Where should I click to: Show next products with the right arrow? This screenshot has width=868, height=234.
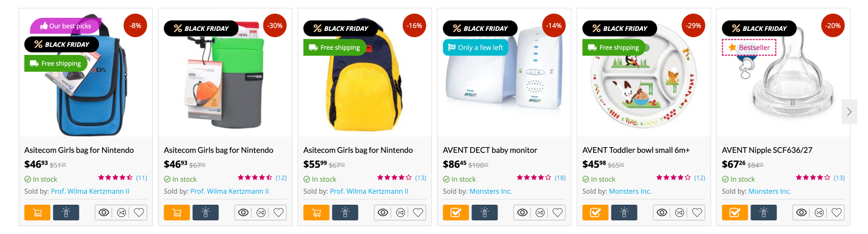click(849, 112)
